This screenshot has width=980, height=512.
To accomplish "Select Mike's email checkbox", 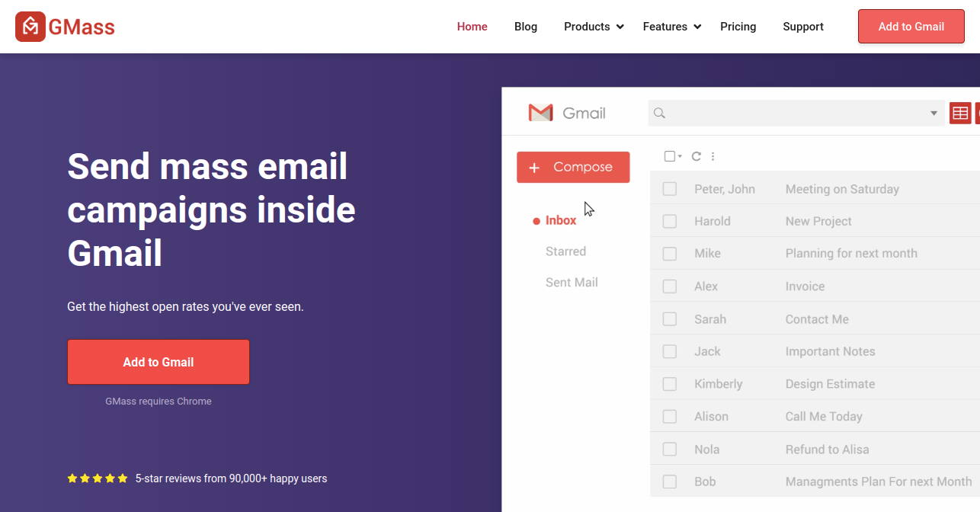I will [670, 254].
